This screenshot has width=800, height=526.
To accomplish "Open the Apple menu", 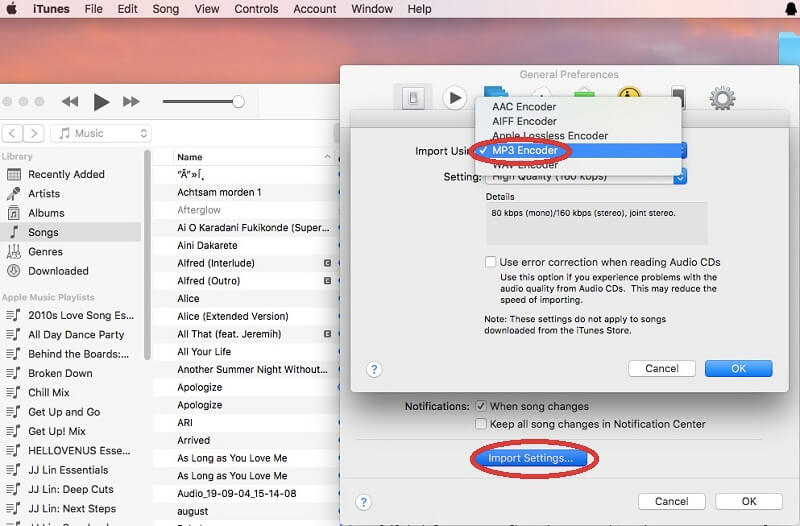I will pyautogui.click(x=12, y=9).
